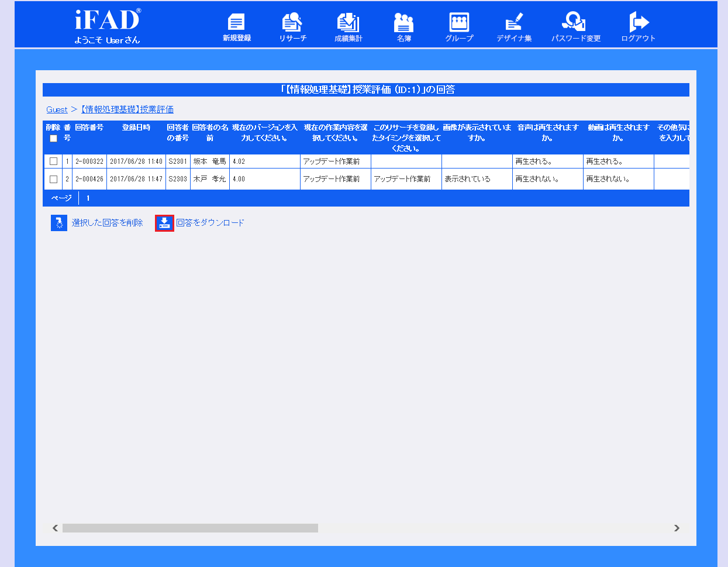Go to page 1 in the pager

pyautogui.click(x=88, y=198)
